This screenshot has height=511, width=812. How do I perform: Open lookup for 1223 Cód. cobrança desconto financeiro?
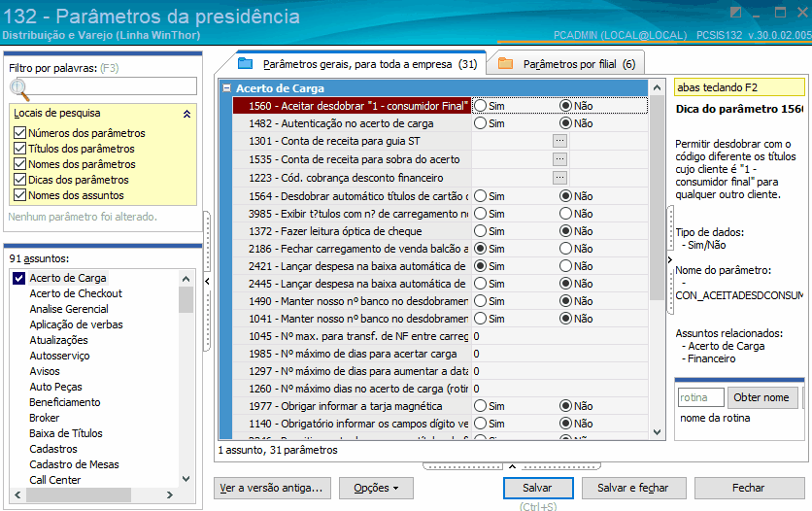pos(559,178)
